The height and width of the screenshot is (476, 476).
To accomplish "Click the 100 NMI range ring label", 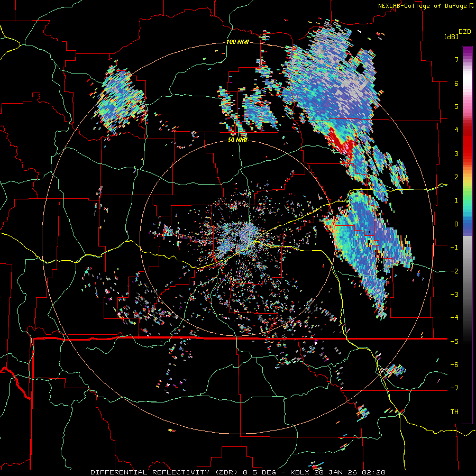I will (x=237, y=42).
